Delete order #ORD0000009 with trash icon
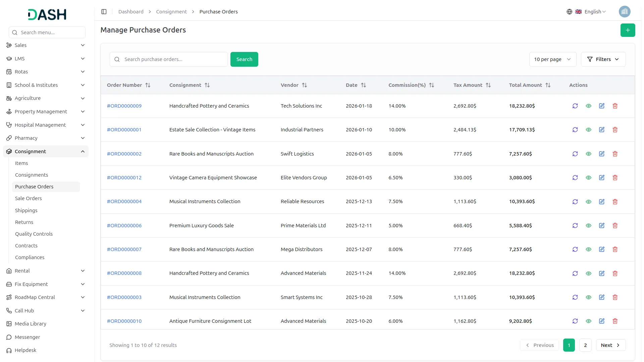The width and height of the screenshot is (644, 362). pos(615,106)
